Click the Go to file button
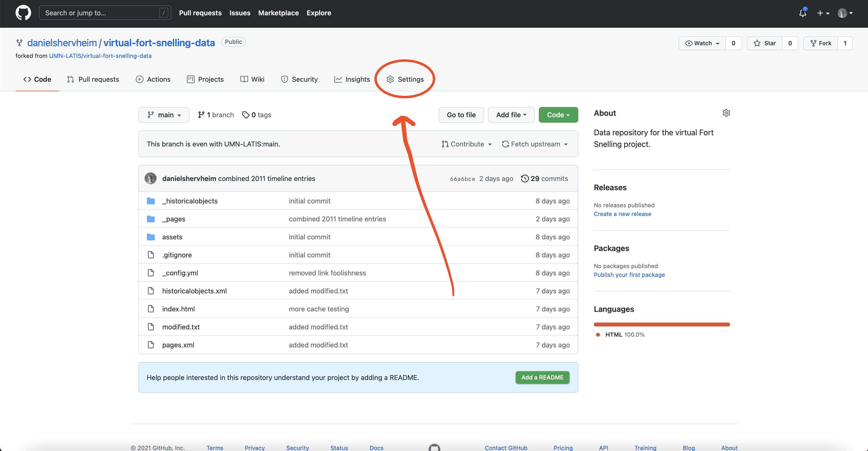Screen dimensions: 868x451 (x=461, y=115)
